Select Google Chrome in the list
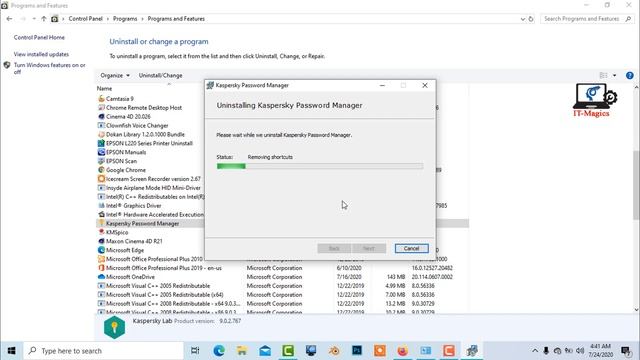Viewport: 640px width, 360px height. 126,170
